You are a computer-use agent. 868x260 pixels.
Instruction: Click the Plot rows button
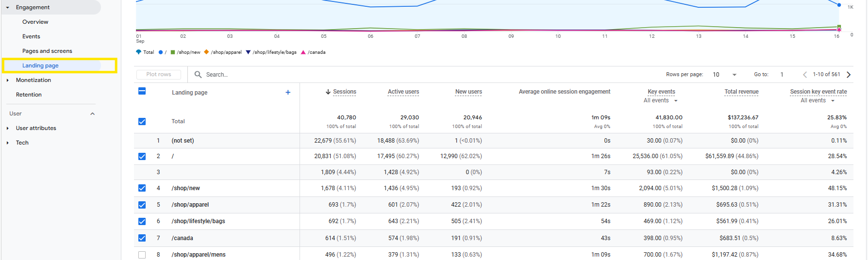point(159,74)
